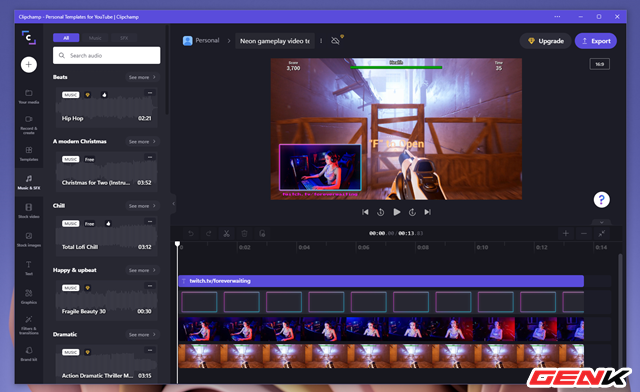
Task: Open Stock images sidebar section
Action: click(x=29, y=240)
